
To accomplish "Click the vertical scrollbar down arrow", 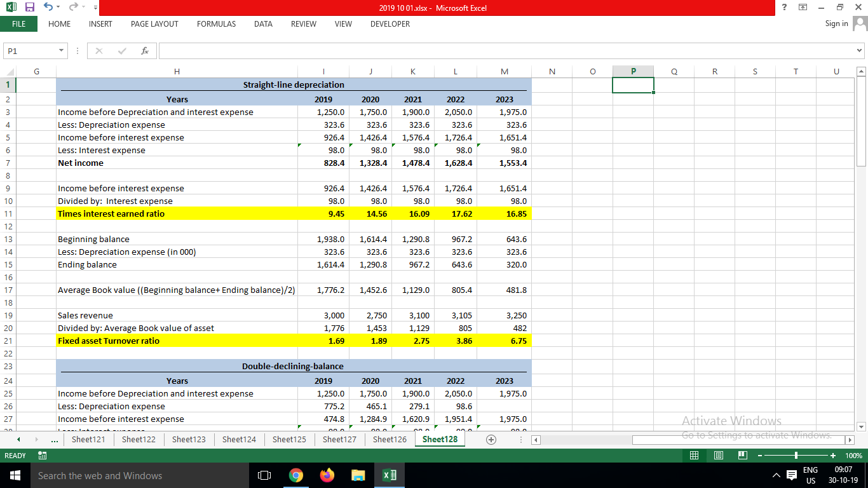I will 862,426.
